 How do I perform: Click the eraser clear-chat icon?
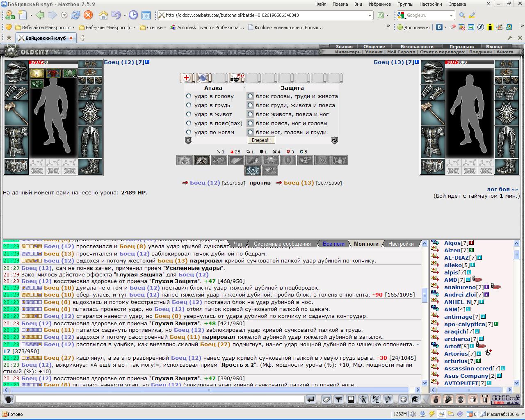pos(326,399)
